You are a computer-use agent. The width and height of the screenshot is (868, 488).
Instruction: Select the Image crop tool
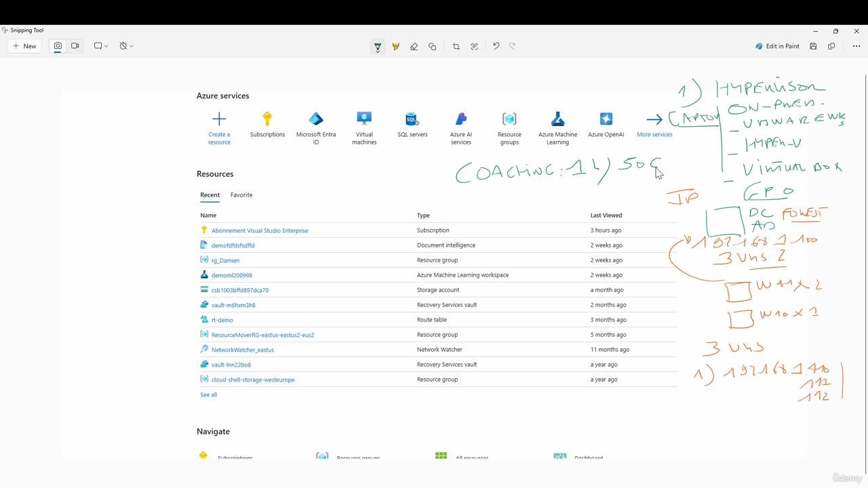[456, 47]
